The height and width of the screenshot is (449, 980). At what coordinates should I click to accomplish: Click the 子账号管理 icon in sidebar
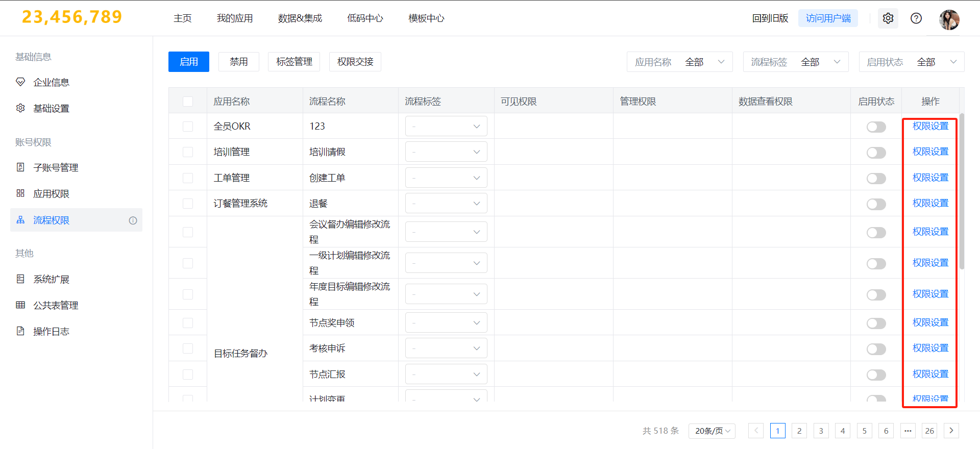pyautogui.click(x=20, y=167)
